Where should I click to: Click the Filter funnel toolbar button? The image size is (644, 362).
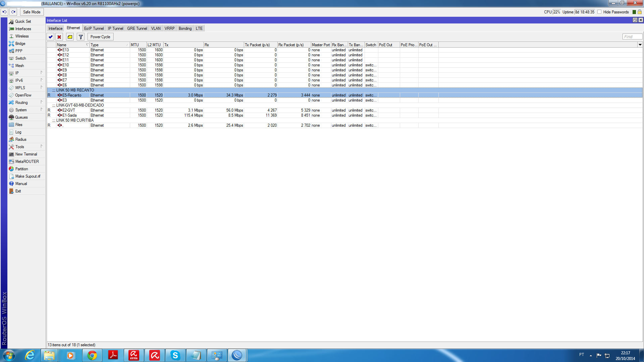click(81, 37)
